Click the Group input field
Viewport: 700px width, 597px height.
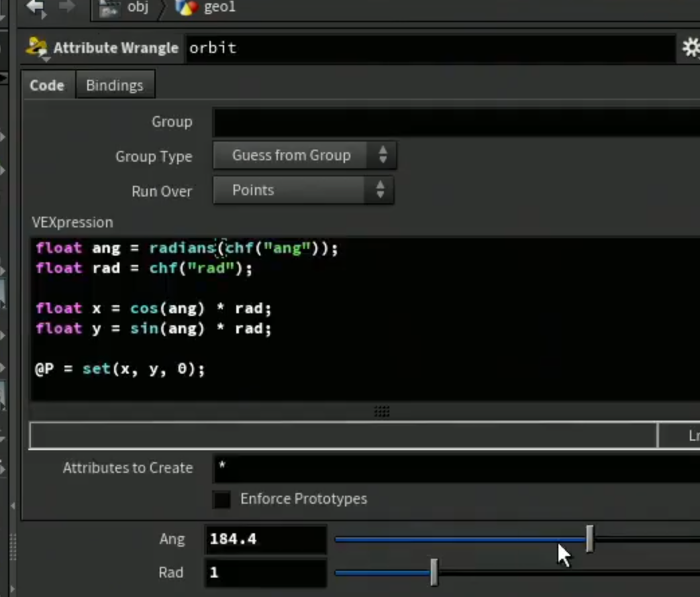pos(456,122)
